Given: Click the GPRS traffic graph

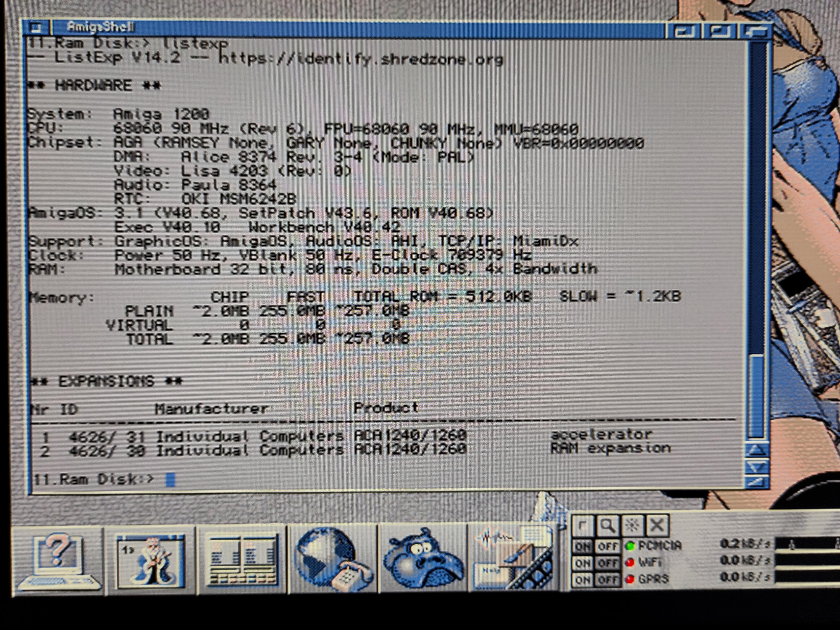Looking at the screenshot, I should (807, 577).
